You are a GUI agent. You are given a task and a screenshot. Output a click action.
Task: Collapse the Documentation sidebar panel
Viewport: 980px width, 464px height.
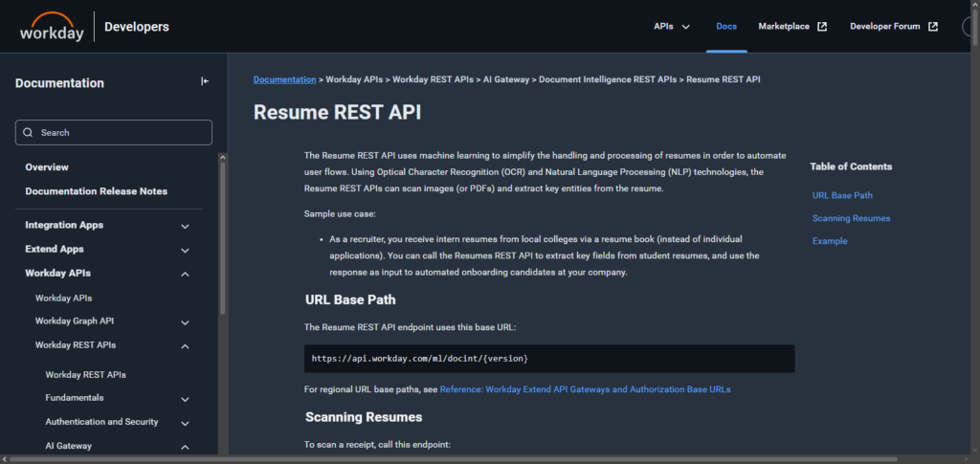tap(205, 81)
